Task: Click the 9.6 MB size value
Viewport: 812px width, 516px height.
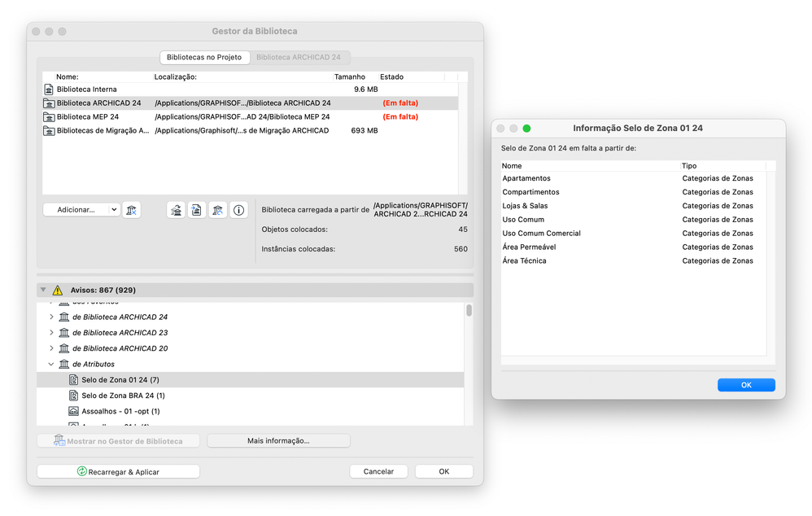Action: [365, 90]
